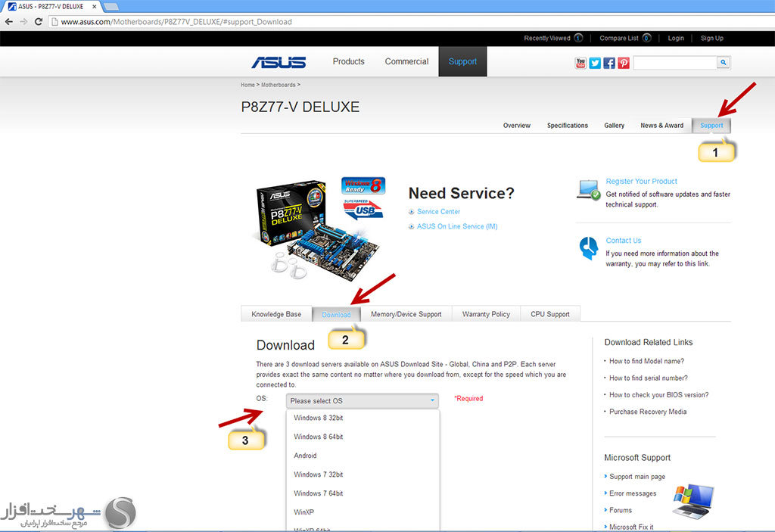Click the Sign Up link
This screenshot has height=532, width=775.
tap(711, 38)
